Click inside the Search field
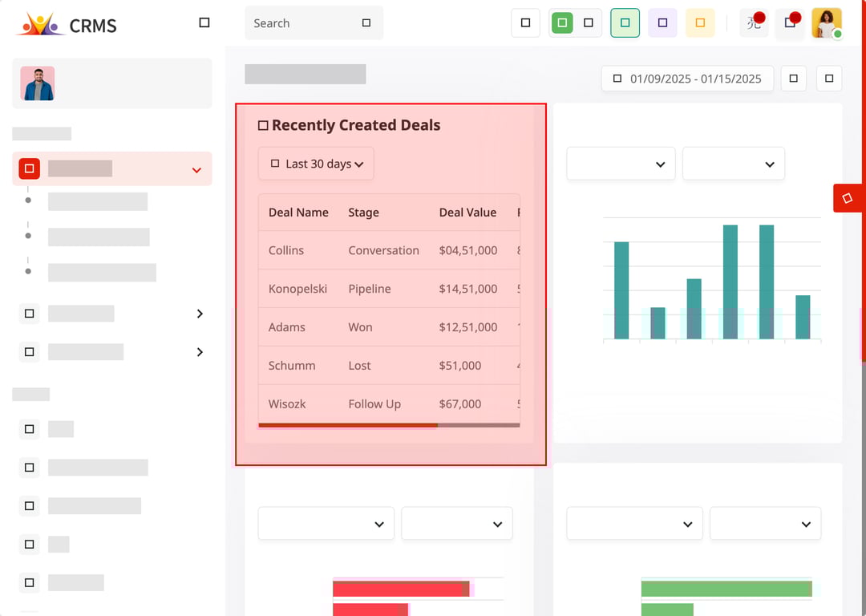 pos(305,23)
